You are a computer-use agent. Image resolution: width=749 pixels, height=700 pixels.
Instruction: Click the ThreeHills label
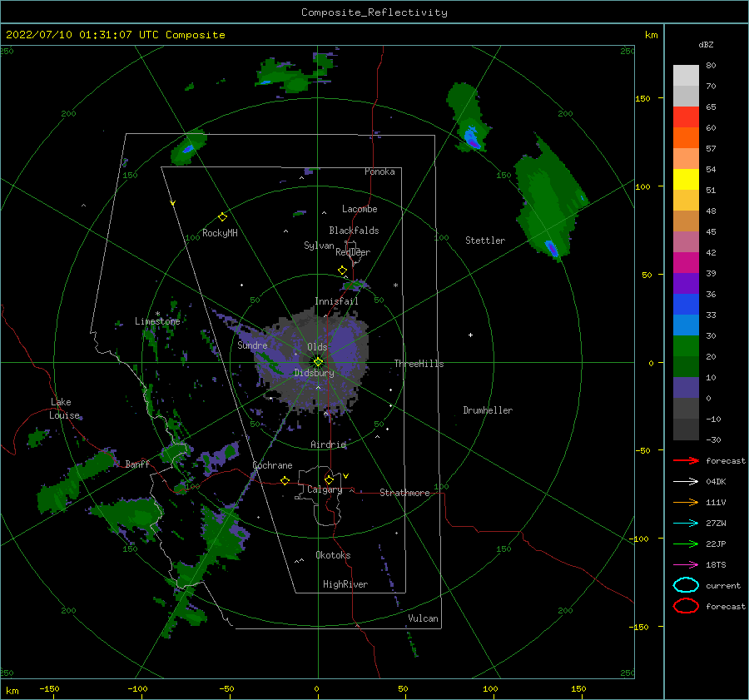[x=419, y=364]
